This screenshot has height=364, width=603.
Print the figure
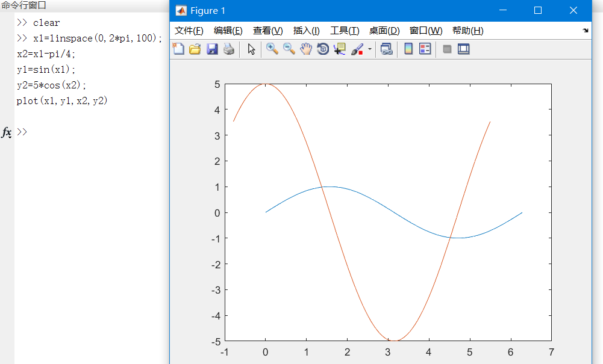(x=228, y=49)
